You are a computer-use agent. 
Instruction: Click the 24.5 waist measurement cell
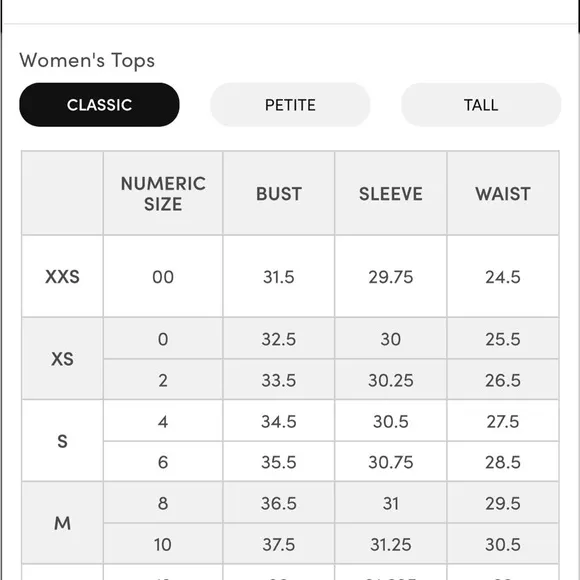(503, 276)
